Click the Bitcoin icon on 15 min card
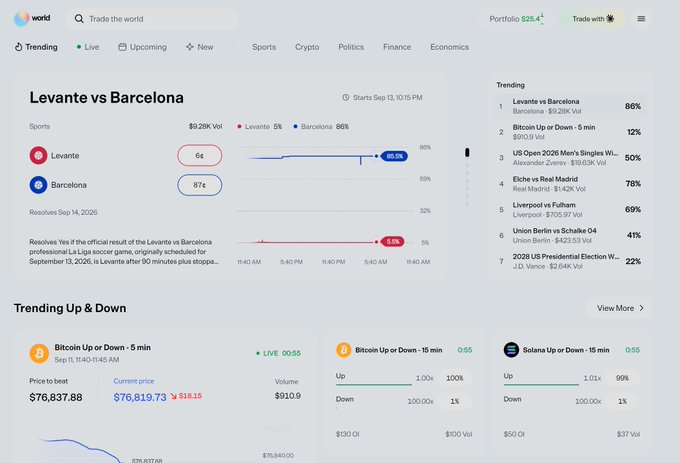The height and width of the screenshot is (463, 680). click(343, 350)
